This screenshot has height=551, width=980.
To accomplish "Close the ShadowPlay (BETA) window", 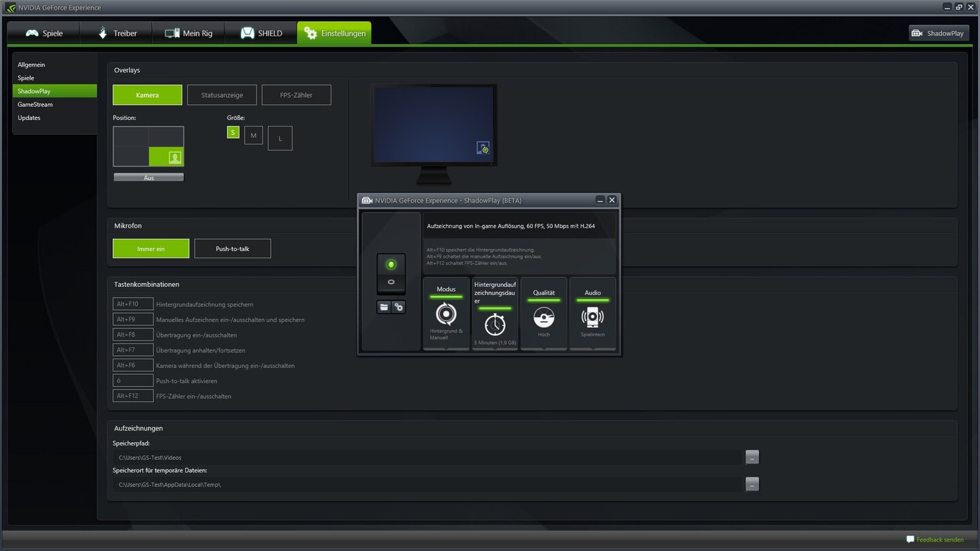I will pos(612,200).
